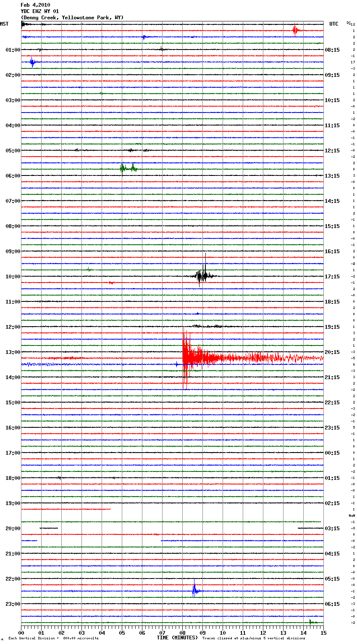This screenshot has width=357, height=644.
Task: Click the 03:15 UTC time label
Action: [332, 529]
